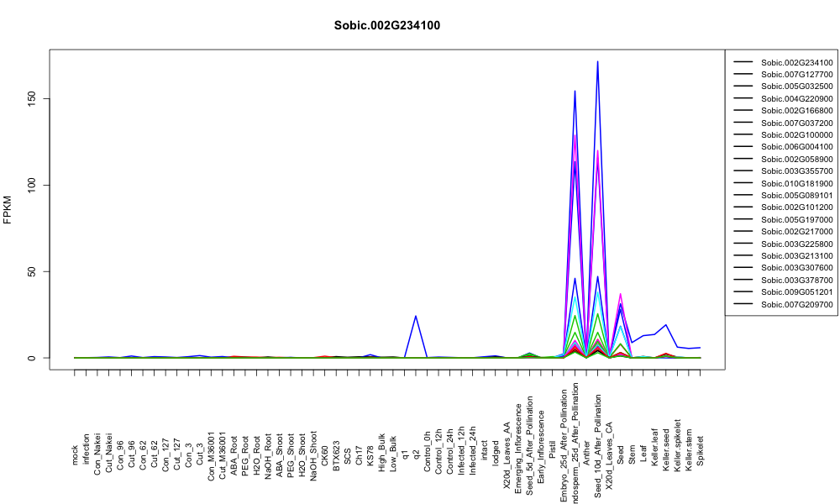Image resolution: width=840 pixels, height=504 pixels.
Task: Click the Keller.seed x-axis label
Action: pyautogui.click(x=666, y=450)
